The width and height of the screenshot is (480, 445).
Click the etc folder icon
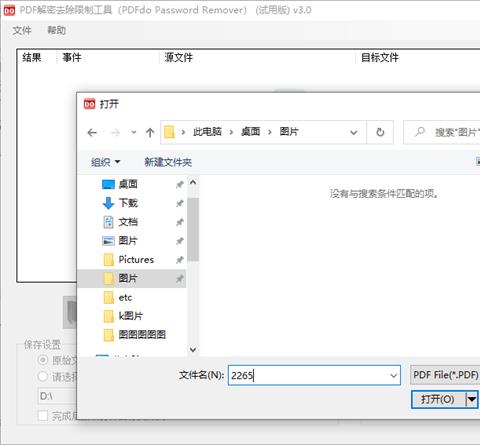pyautogui.click(x=109, y=297)
